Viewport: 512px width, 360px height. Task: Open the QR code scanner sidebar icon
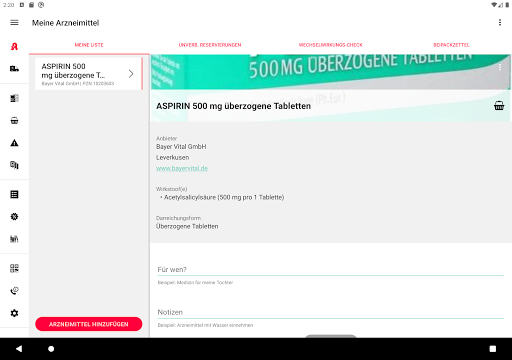pyautogui.click(x=14, y=268)
